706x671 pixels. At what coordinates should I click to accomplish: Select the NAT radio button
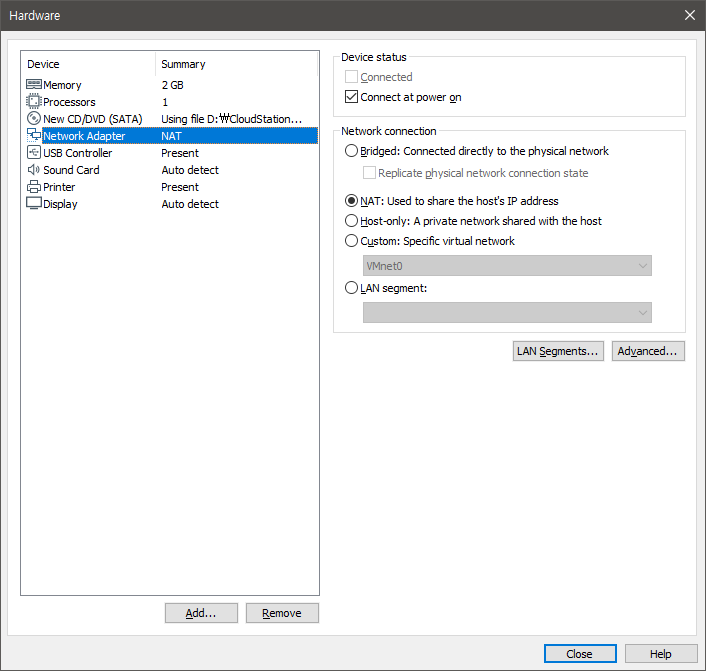point(351,200)
